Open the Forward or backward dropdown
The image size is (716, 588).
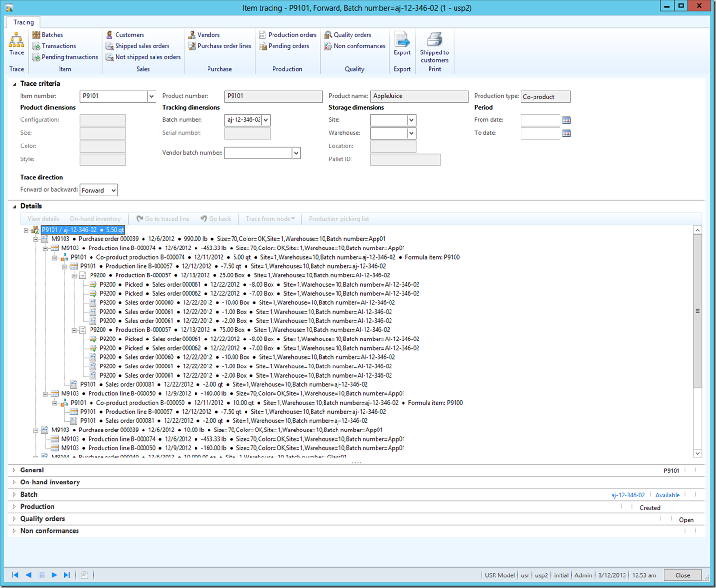pyautogui.click(x=113, y=190)
